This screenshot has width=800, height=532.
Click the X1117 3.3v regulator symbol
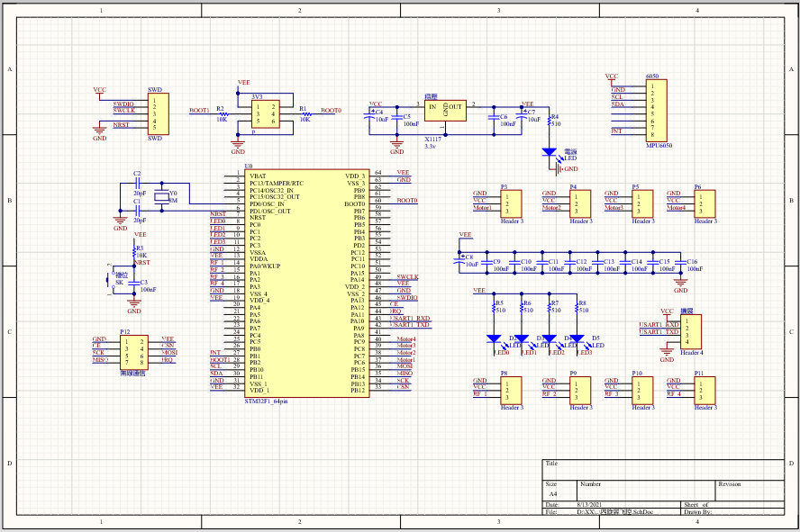(x=445, y=111)
